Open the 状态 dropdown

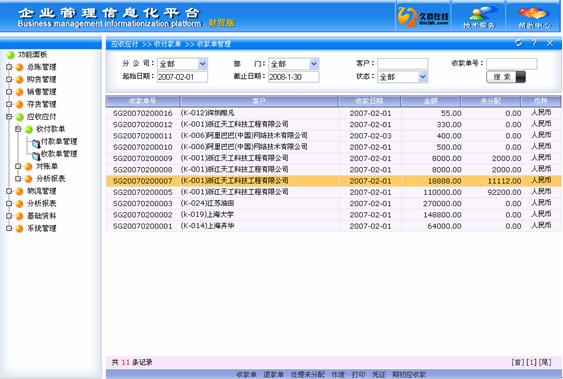(423, 77)
